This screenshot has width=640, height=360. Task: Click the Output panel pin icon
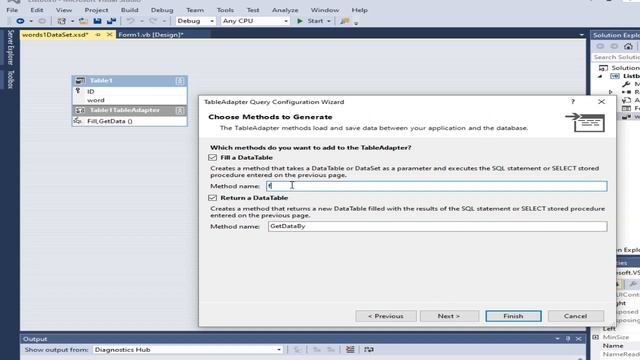(568, 339)
